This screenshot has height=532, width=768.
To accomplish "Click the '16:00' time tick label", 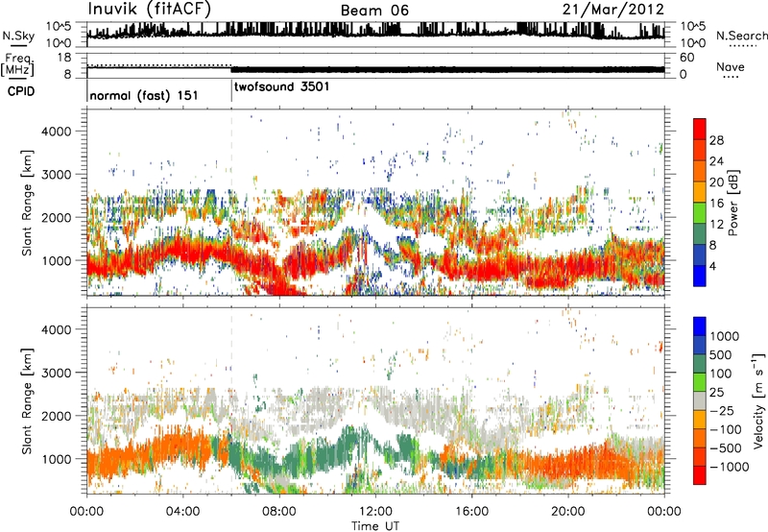I will click(x=471, y=512).
